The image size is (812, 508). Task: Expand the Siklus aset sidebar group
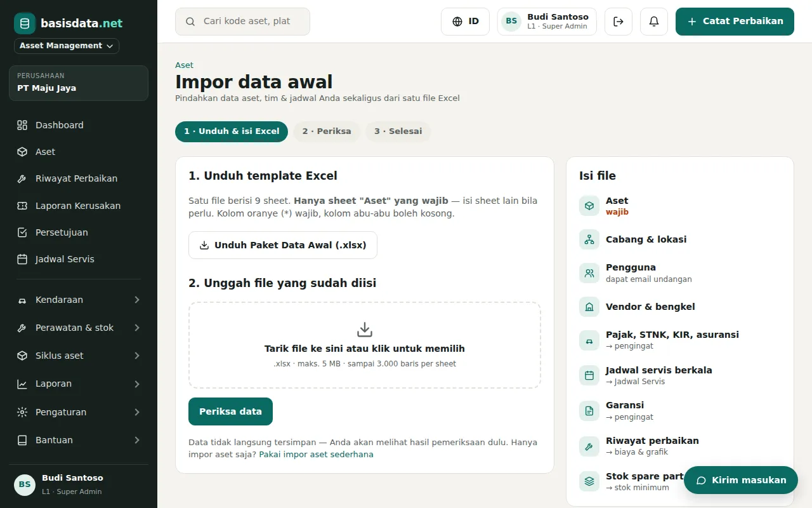point(79,356)
